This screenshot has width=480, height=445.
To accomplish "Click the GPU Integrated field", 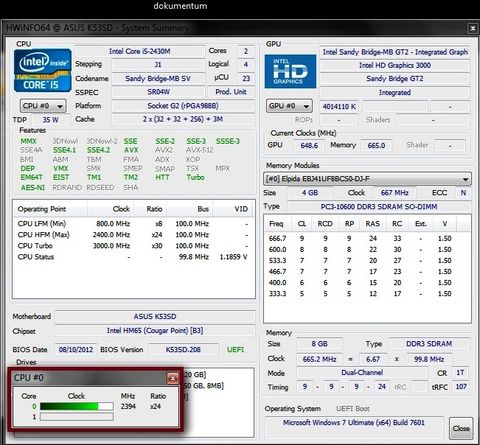I will (395, 92).
